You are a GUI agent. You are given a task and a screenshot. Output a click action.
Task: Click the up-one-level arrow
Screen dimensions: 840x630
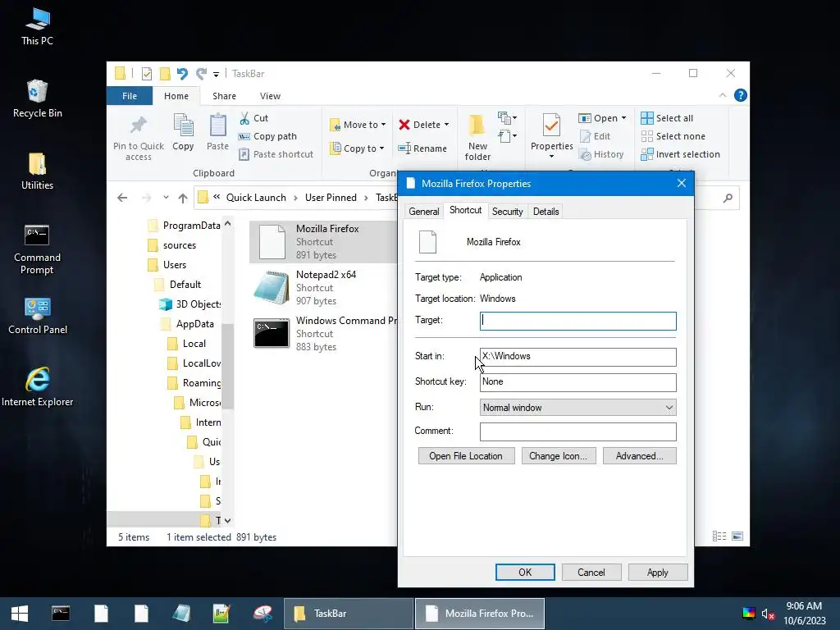(x=183, y=198)
